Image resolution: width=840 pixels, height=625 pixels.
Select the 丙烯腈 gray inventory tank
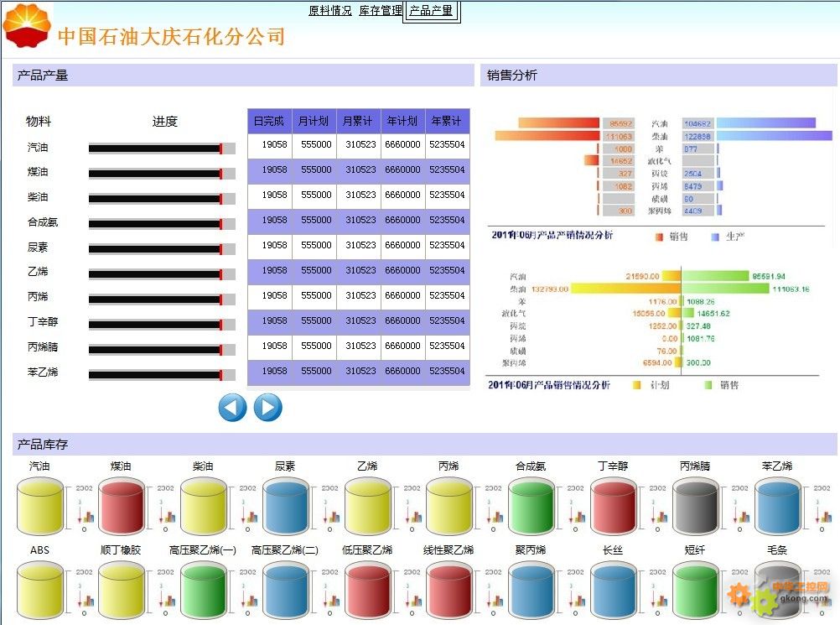tap(696, 507)
